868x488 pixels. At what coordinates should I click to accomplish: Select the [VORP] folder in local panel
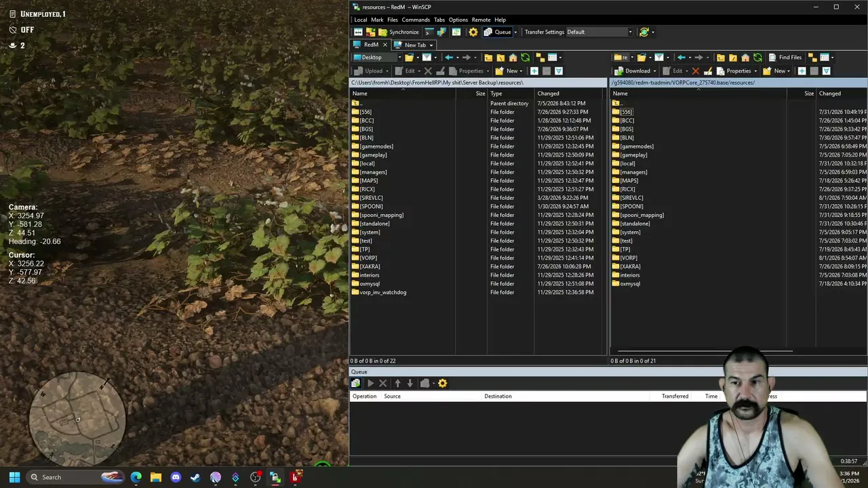coord(368,258)
